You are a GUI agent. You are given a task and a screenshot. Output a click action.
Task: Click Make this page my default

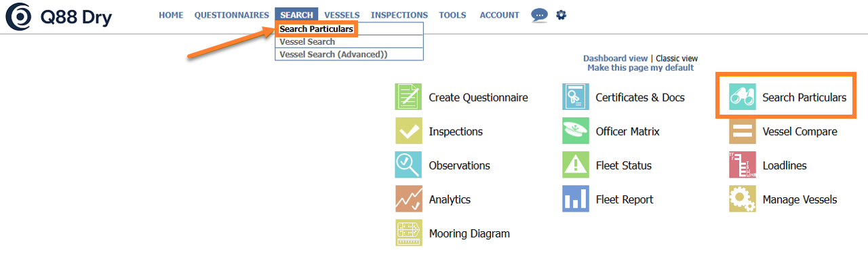[640, 68]
